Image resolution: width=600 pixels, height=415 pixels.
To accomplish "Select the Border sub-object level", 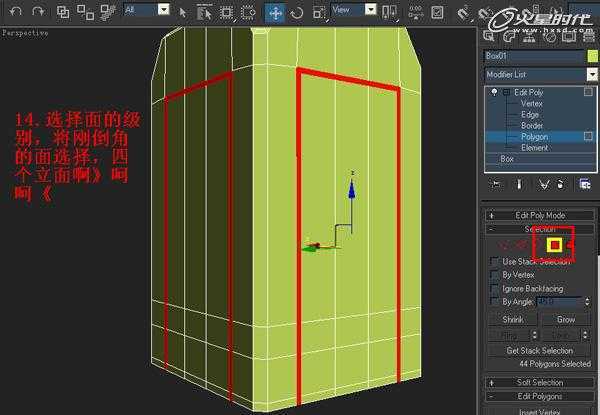I will (532, 125).
